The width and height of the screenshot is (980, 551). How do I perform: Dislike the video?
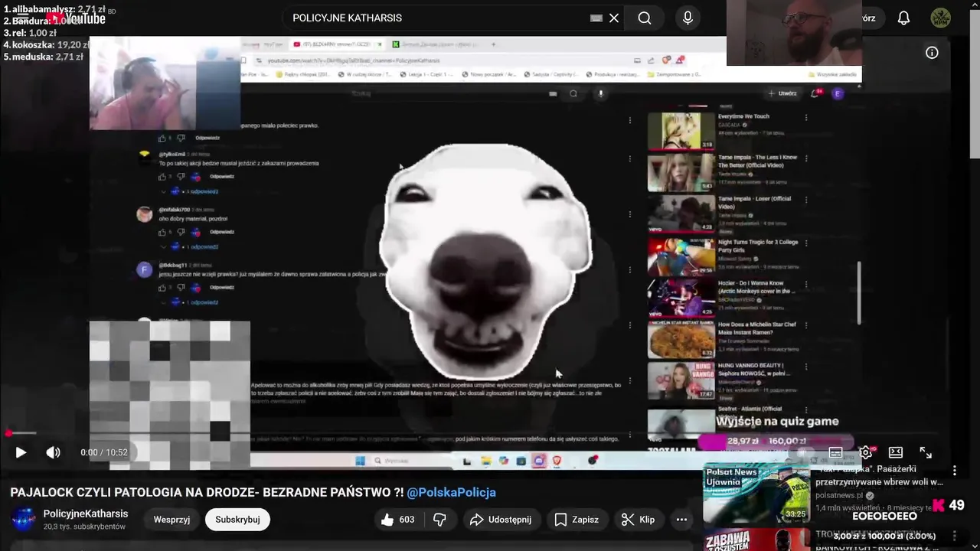tap(439, 520)
